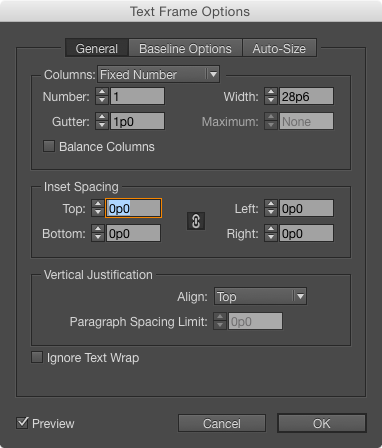Increase Top inset with up arrow

coord(98,204)
